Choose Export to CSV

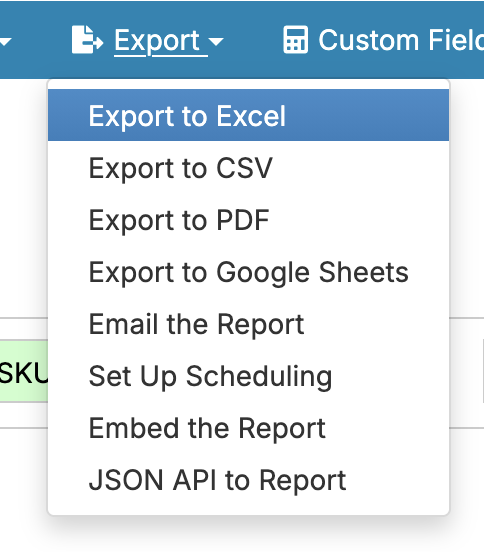point(249,168)
